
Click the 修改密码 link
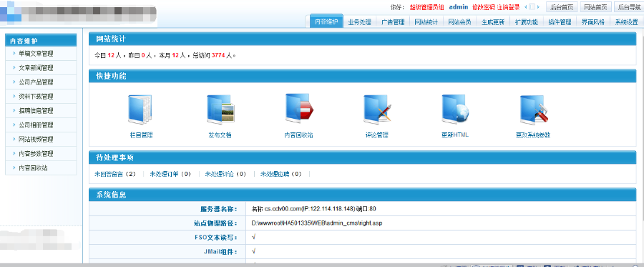484,7
